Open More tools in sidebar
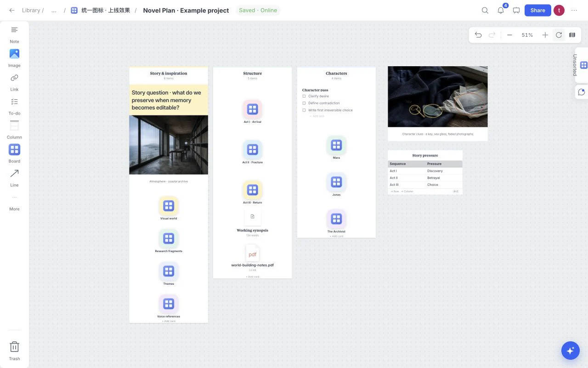The width and height of the screenshot is (588, 368). 14,202
